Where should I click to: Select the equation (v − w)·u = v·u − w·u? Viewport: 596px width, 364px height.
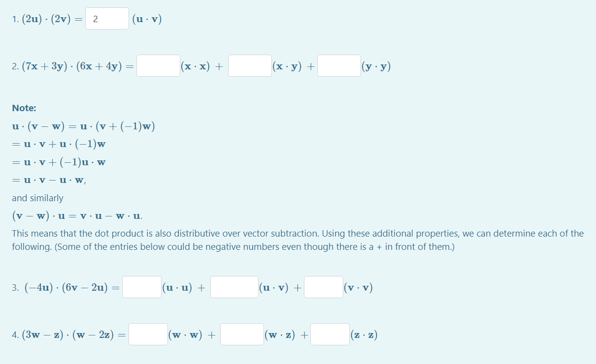[76, 215]
